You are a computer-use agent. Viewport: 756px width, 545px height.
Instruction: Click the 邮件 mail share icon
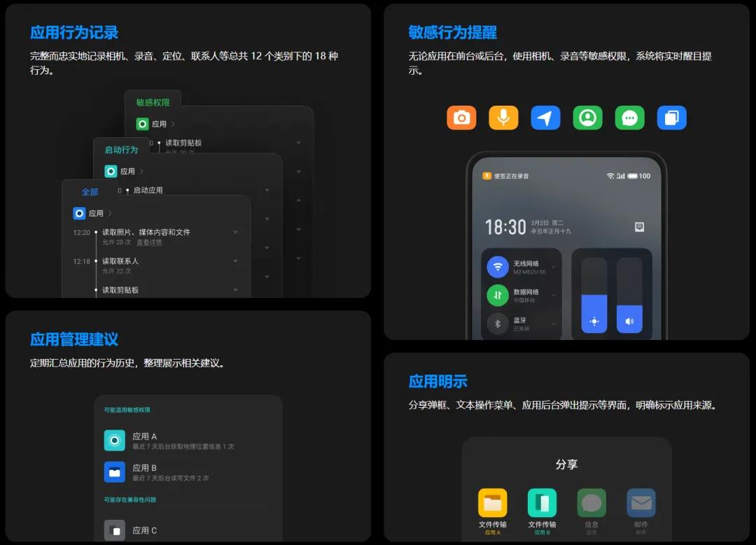tap(640, 502)
